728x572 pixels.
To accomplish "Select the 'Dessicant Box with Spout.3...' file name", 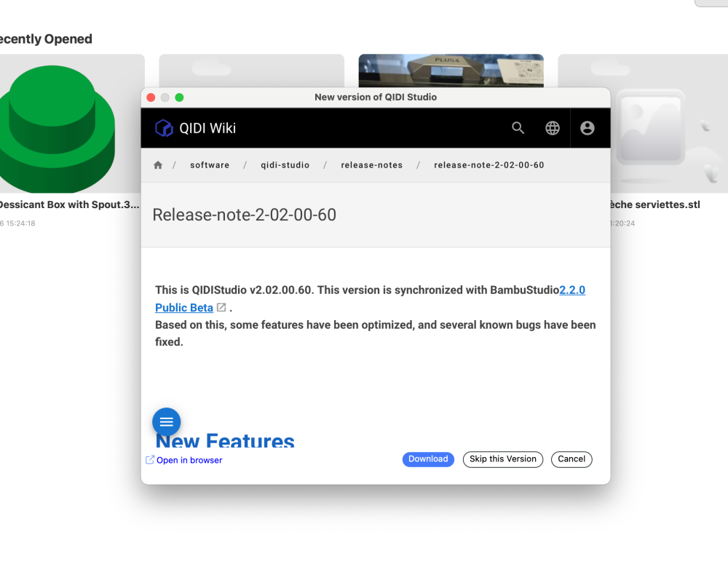I will point(69,204).
